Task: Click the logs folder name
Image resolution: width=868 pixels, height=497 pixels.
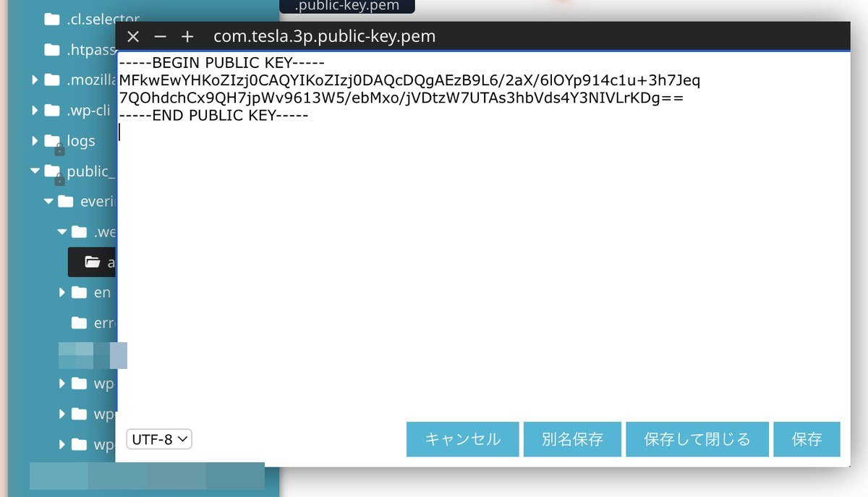Action: tap(81, 141)
